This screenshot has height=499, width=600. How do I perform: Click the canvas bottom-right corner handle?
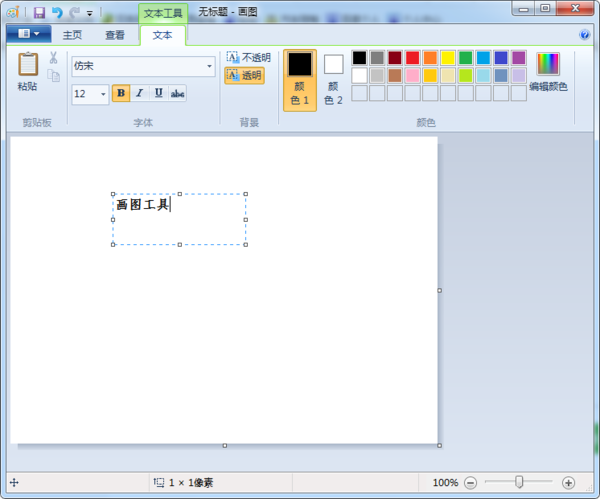pos(439,445)
